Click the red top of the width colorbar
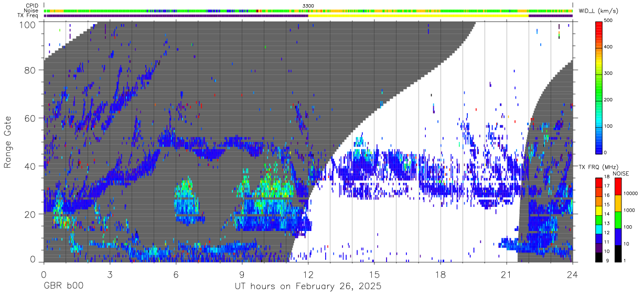The width and height of the screenshot is (644, 297). tap(599, 26)
